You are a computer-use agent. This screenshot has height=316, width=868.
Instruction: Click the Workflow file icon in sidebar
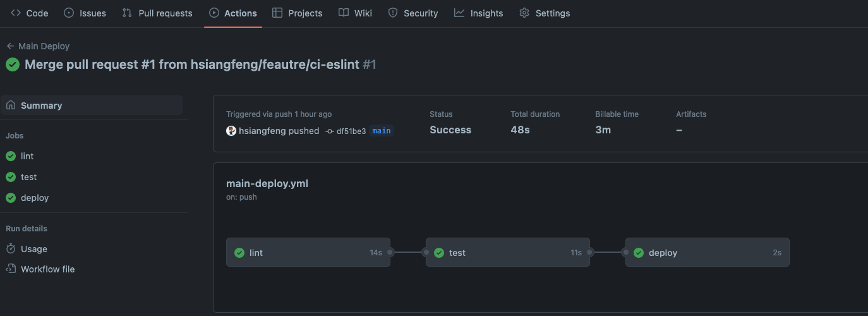pyautogui.click(x=11, y=269)
